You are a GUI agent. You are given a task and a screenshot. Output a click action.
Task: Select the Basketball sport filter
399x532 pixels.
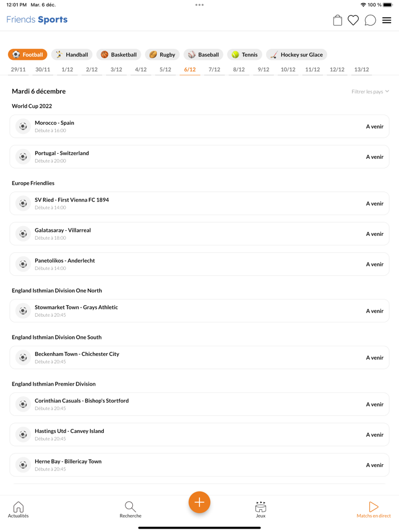click(x=119, y=55)
